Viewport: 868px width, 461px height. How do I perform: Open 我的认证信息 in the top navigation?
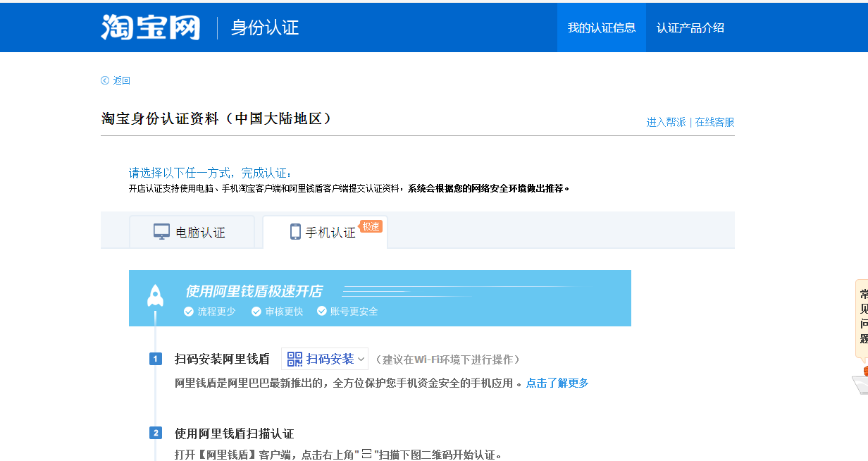tap(601, 27)
